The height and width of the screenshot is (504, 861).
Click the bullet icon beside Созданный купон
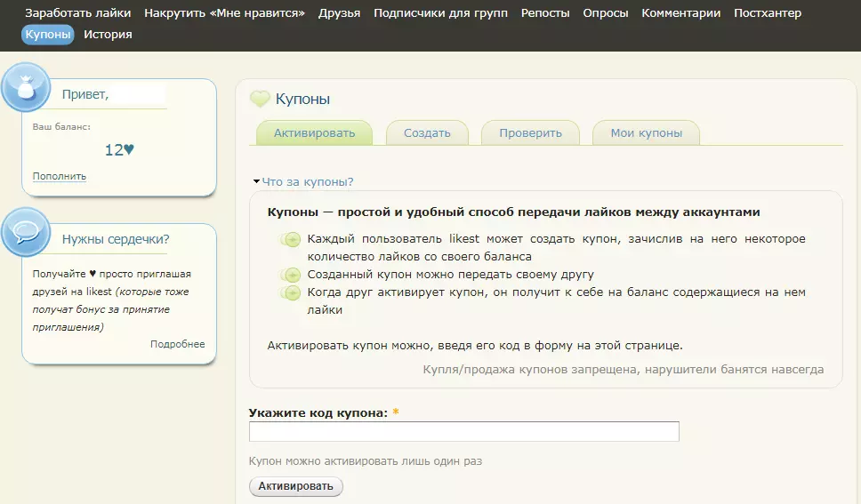pos(291,275)
